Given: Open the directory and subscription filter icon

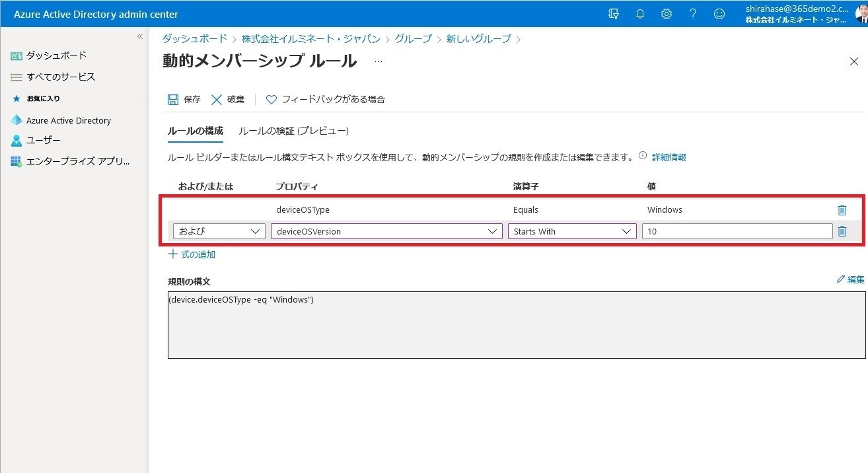Looking at the screenshot, I should point(614,14).
